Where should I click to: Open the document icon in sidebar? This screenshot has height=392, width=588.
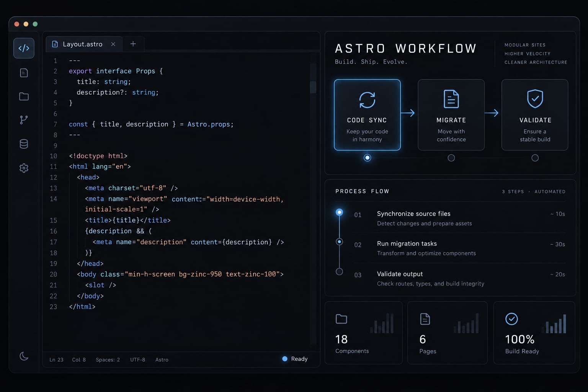tap(24, 73)
